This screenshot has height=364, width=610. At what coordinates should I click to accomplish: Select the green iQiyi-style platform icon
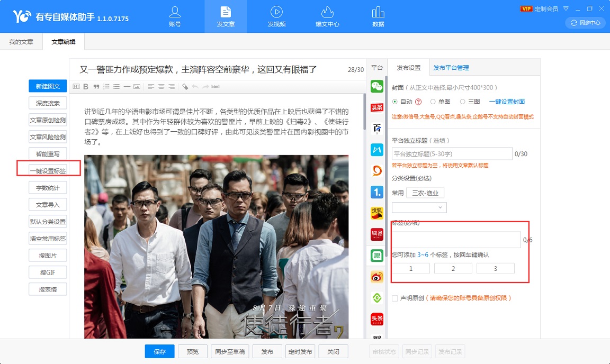point(377,298)
